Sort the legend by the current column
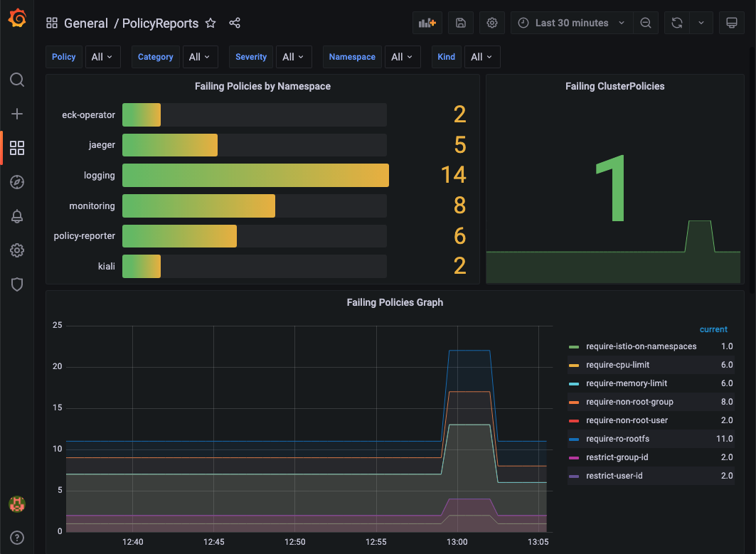The width and height of the screenshot is (756, 554). pyautogui.click(x=713, y=329)
